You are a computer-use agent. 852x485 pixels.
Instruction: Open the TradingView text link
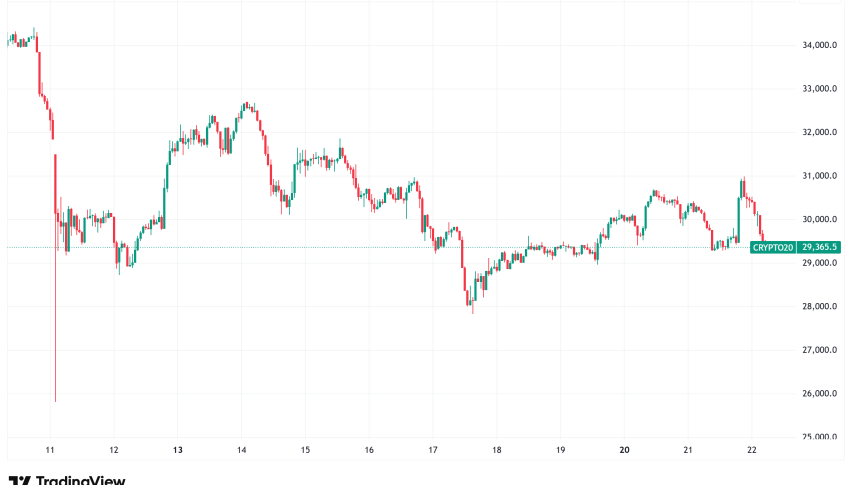[79, 480]
